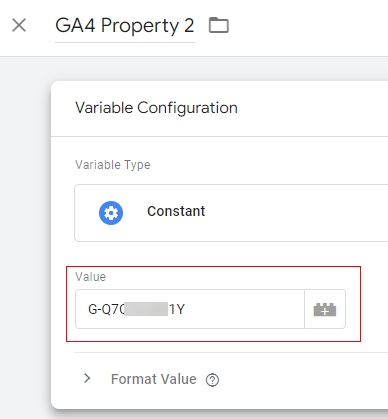388x419 pixels.
Task: Click the blue gear Constant icon
Action: (111, 213)
